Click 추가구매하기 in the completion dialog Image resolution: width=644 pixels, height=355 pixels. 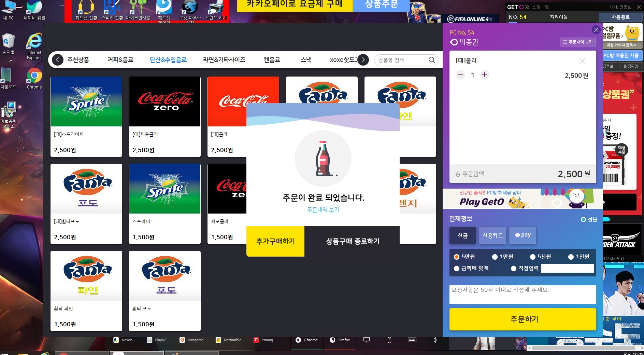[x=275, y=241]
